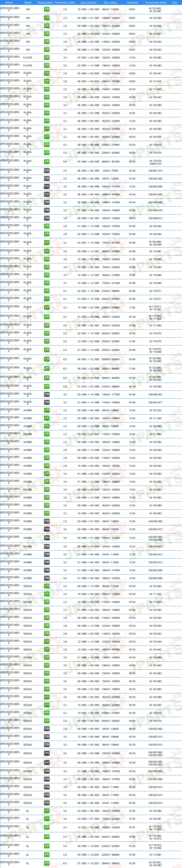This screenshot has width=182, height=868.
Task: Click the diesel icon for W210 engine OM 606.912
Action: (x=46, y=218)
